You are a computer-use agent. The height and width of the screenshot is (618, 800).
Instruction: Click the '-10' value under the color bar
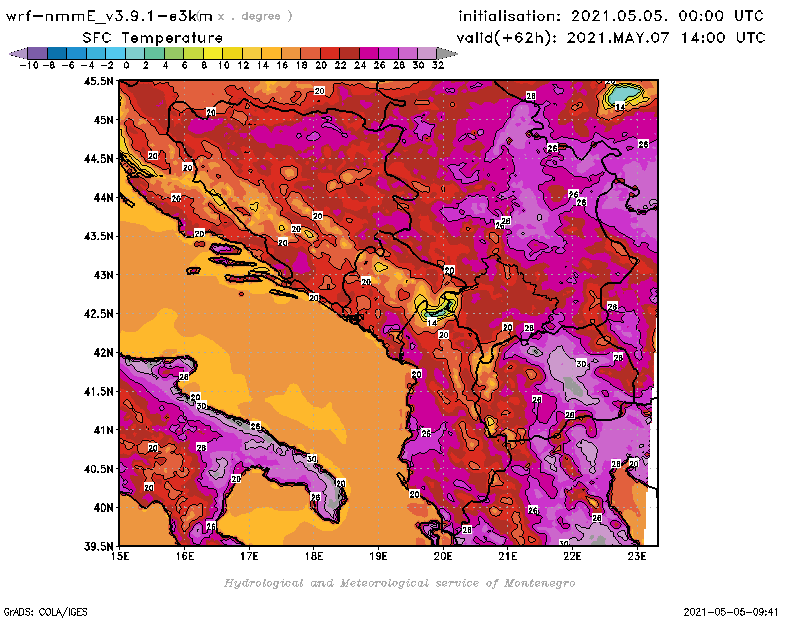(29, 65)
